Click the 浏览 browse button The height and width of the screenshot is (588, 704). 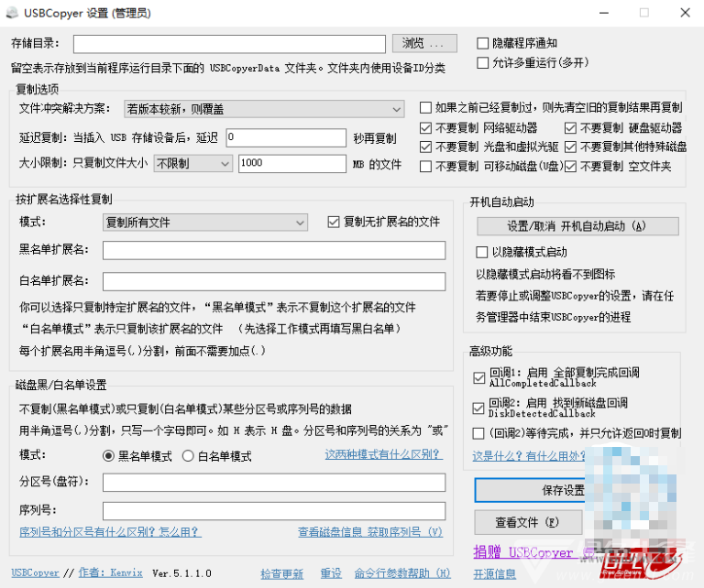(x=424, y=44)
